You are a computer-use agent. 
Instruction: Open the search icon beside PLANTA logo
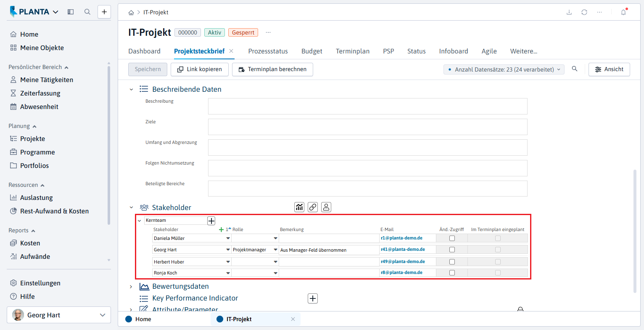click(x=87, y=12)
